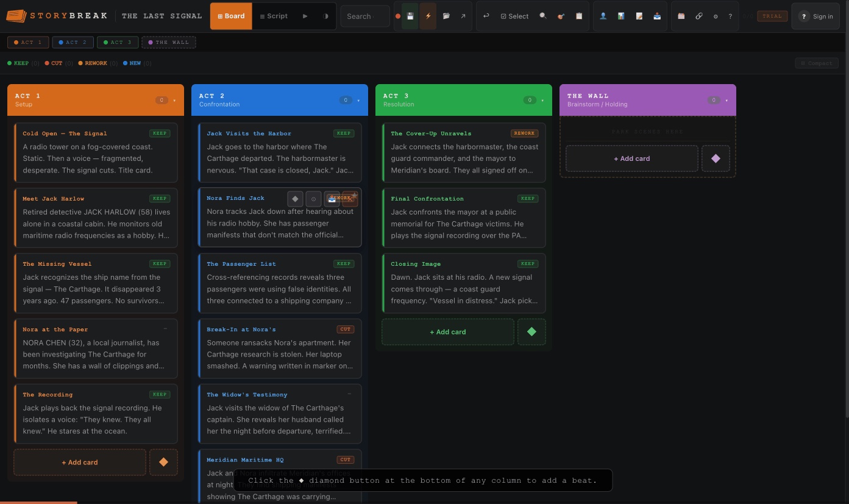Screen dimensions: 849x504
Task: Toggle the Select mode checkbox
Action: (x=514, y=16)
